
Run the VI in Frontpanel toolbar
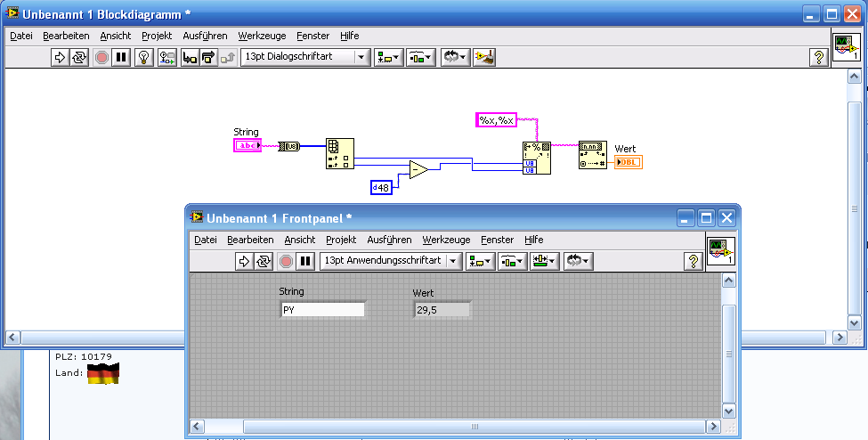(x=244, y=261)
